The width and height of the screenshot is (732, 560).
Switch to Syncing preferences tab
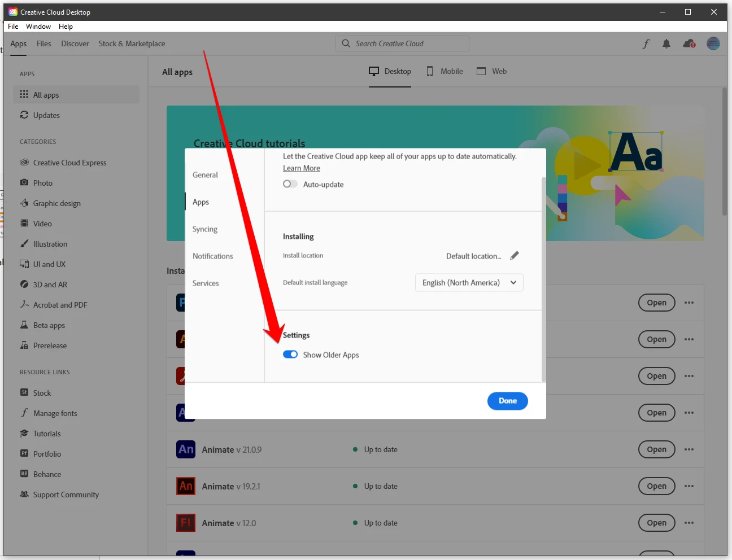[x=205, y=229]
